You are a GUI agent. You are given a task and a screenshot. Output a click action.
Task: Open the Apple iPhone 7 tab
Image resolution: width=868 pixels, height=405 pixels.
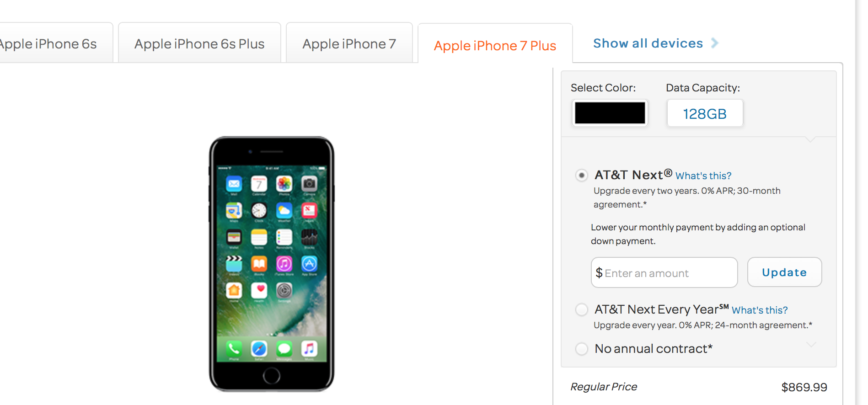[349, 44]
